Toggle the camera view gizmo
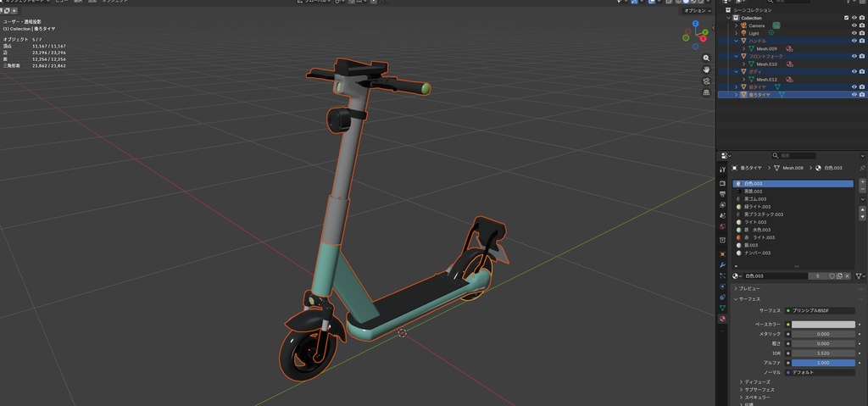 [706, 81]
